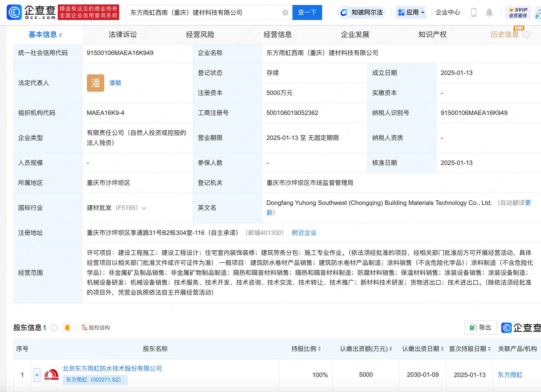
Task: Open 企业中心 link
Action: click(448, 12)
